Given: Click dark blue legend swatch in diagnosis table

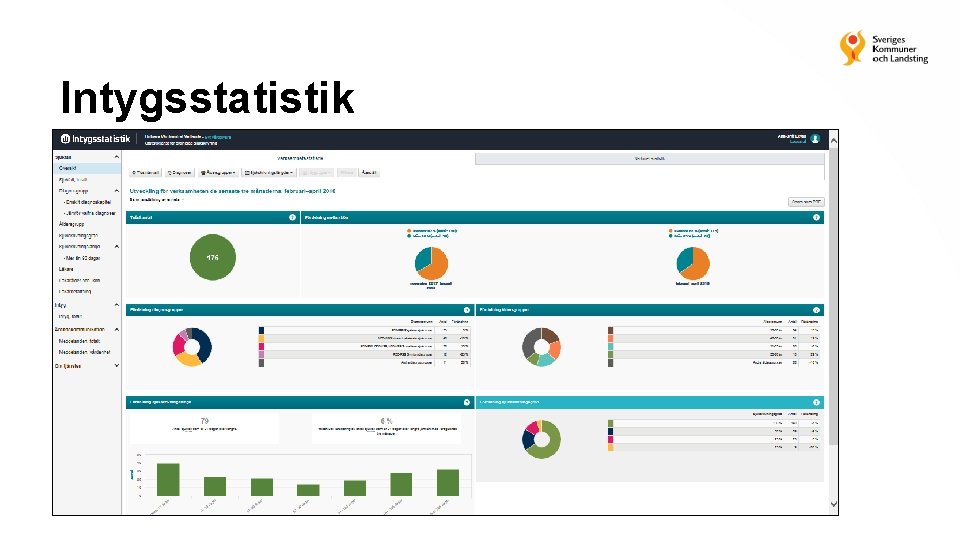Looking at the screenshot, I should pyautogui.click(x=261, y=331).
